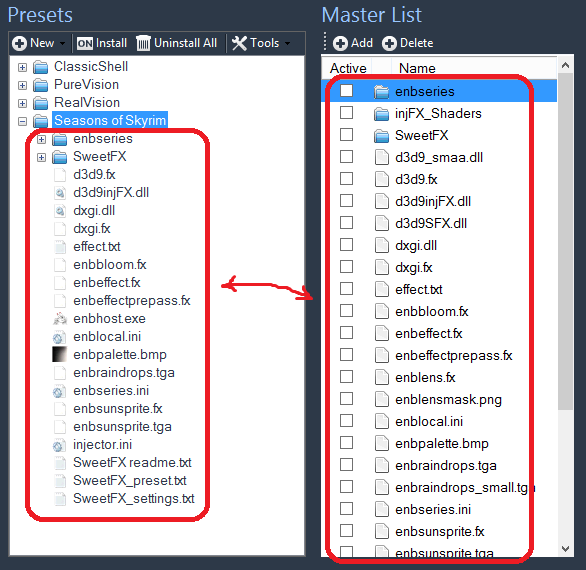Click the dxgi.dll file icon in Presets
The width and height of the screenshot is (586, 570).
coord(59,211)
